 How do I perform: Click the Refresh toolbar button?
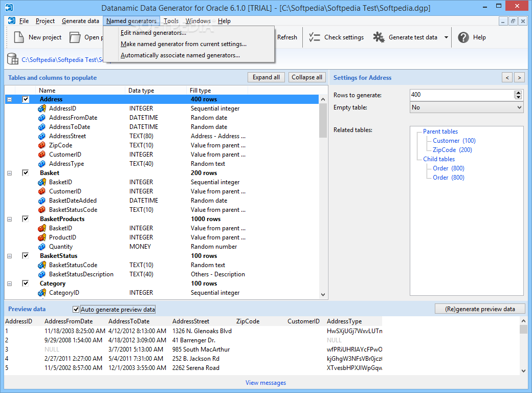[287, 37]
